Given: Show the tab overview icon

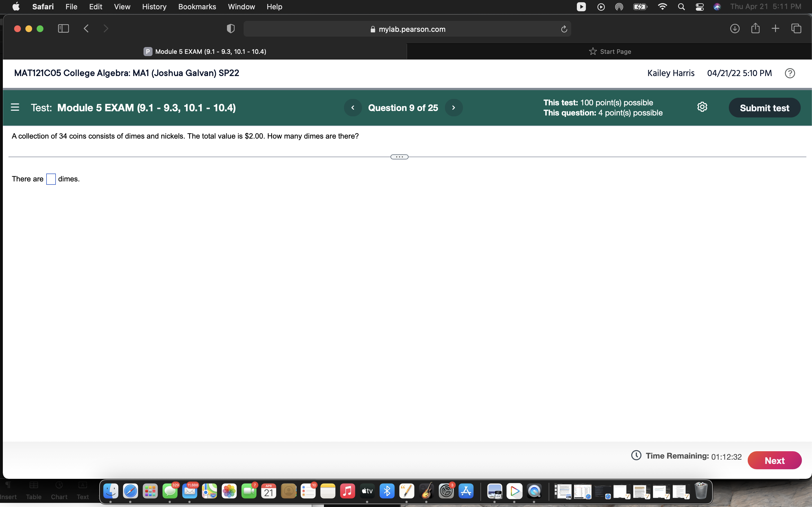Looking at the screenshot, I should tap(796, 28).
